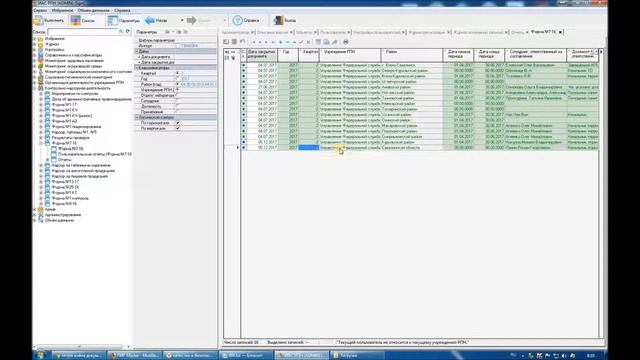
Task: Open the dropdown arrow next to Назад
Action: (182, 20)
